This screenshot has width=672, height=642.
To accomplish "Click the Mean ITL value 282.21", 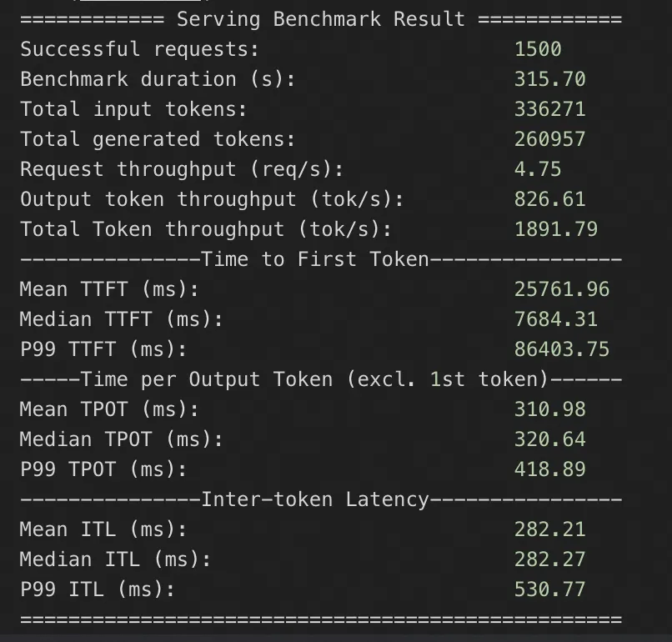I will click(549, 529).
